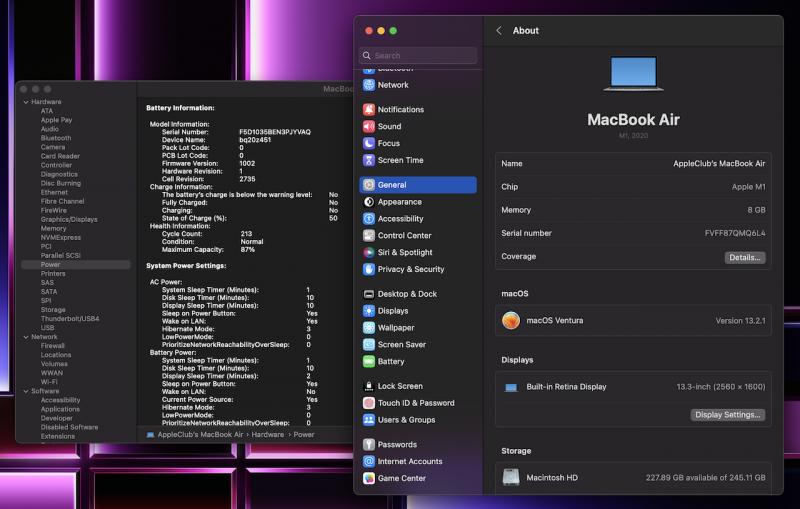Go back with the About back chevron
This screenshot has width=800, height=509.
pos(499,31)
